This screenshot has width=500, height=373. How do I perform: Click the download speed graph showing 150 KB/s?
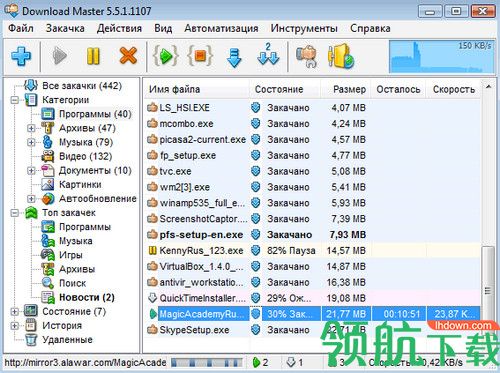point(441,57)
